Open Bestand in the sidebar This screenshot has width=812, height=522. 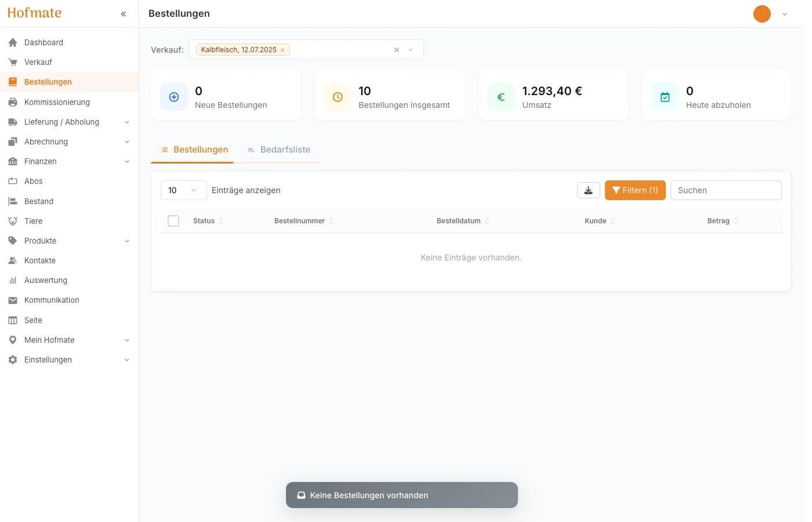(39, 201)
